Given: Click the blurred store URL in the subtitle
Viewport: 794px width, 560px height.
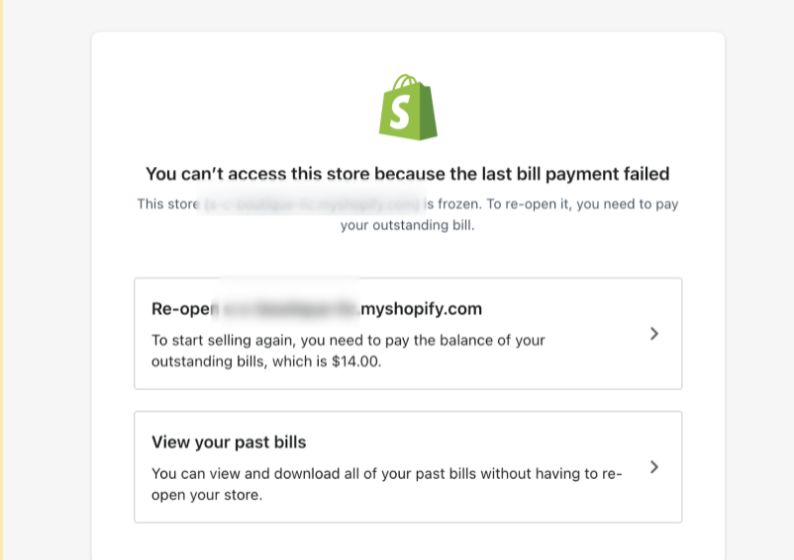Looking at the screenshot, I should (312, 204).
